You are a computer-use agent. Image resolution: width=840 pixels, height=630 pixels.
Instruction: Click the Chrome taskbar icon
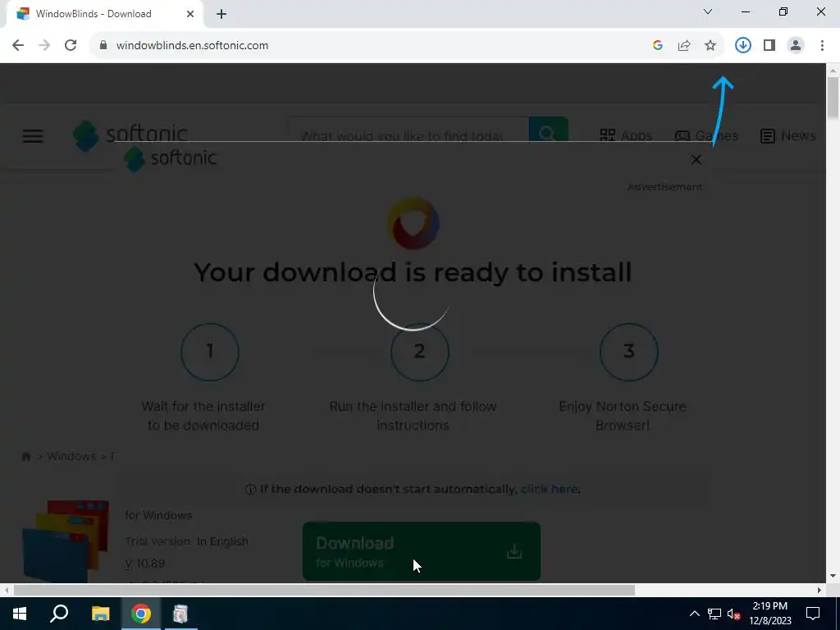(141, 614)
